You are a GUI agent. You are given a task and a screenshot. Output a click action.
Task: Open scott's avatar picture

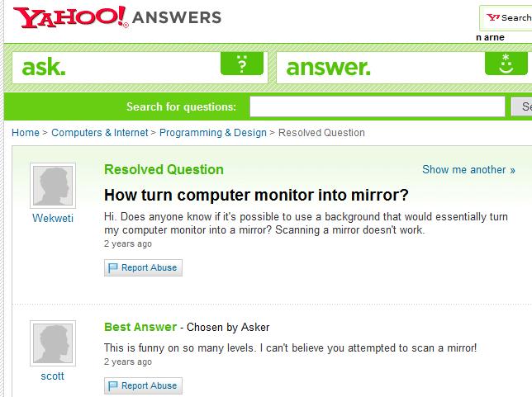coord(53,343)
